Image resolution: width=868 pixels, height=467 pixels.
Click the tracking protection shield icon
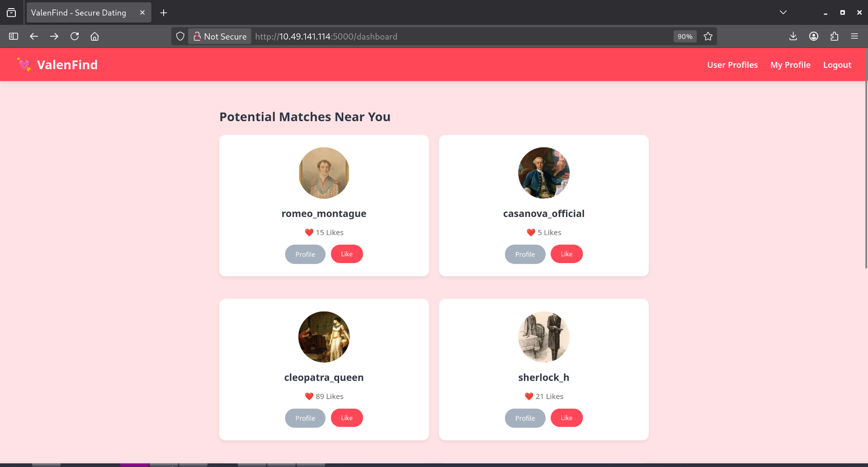pos(180,36)
